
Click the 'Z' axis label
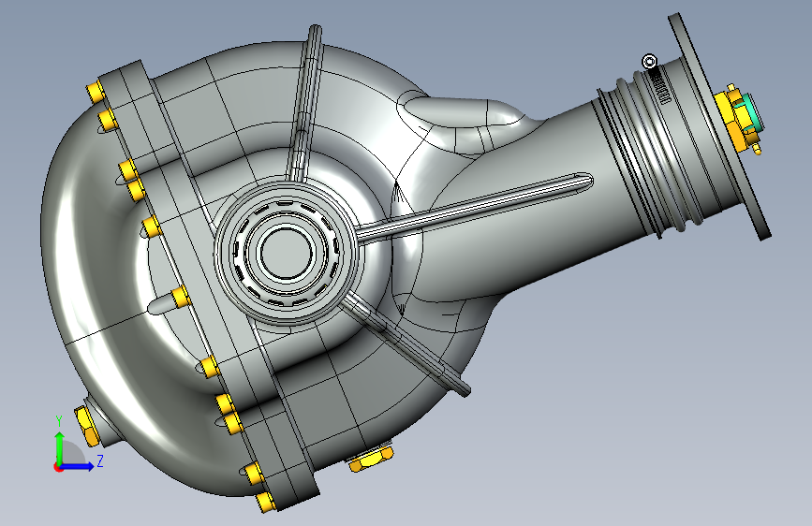(100, 460)
